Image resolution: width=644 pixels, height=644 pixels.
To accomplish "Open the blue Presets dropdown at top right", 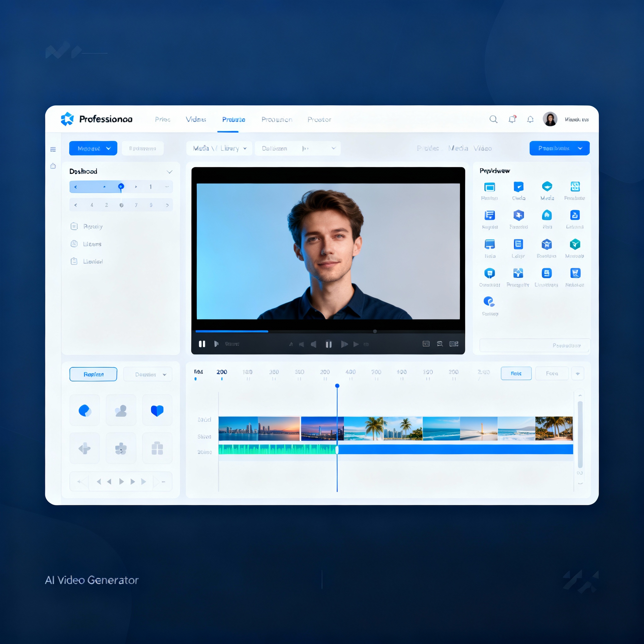I will click(x=559, y=148).
